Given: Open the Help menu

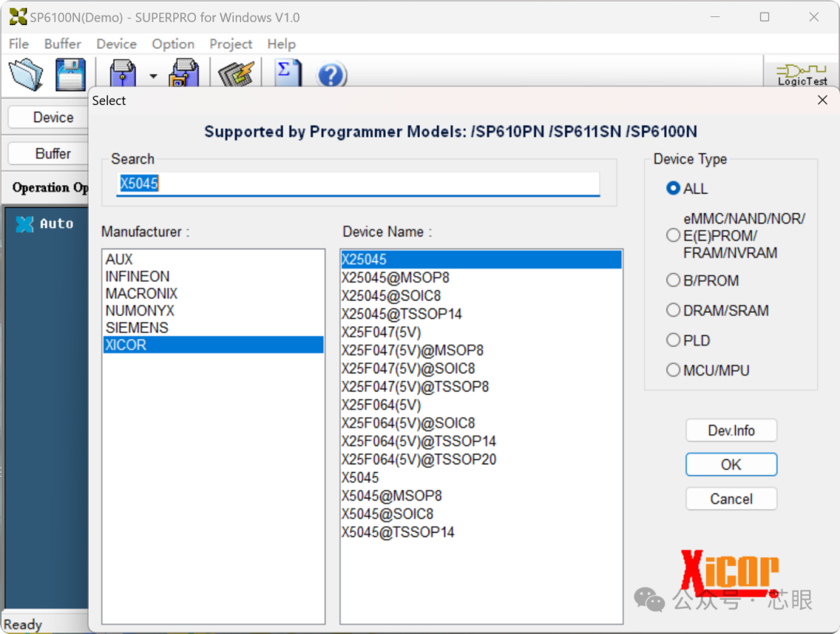Looking at the screenshot, I should tap(282, 44).
